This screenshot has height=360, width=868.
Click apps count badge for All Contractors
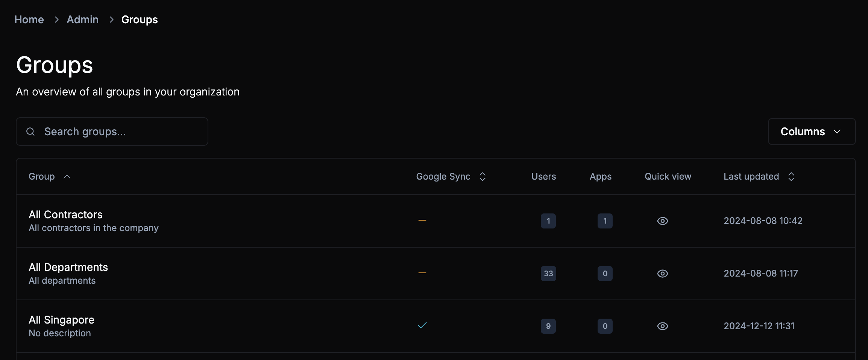tap(605, 221)
